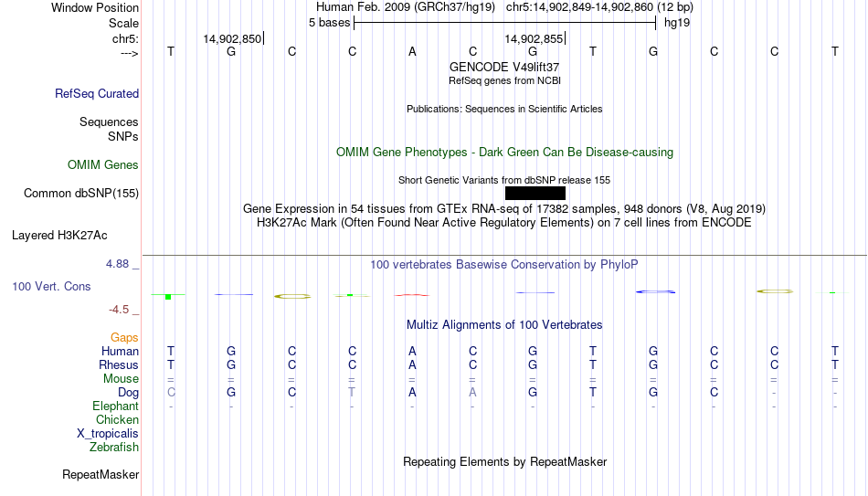Click the Human Feb. 2009 (GRCh37/hg19) text
This screenshot has width=868, height=496.
point(406,7)
